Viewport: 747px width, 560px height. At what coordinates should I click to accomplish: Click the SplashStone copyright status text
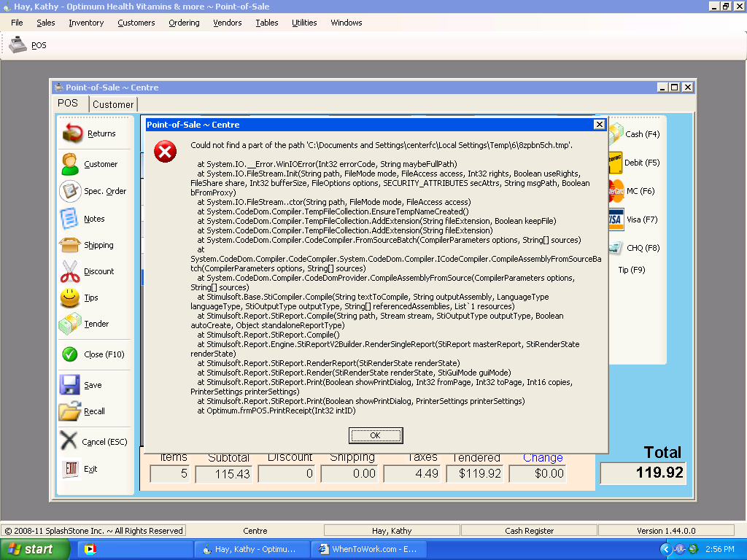tap(94, 531)
